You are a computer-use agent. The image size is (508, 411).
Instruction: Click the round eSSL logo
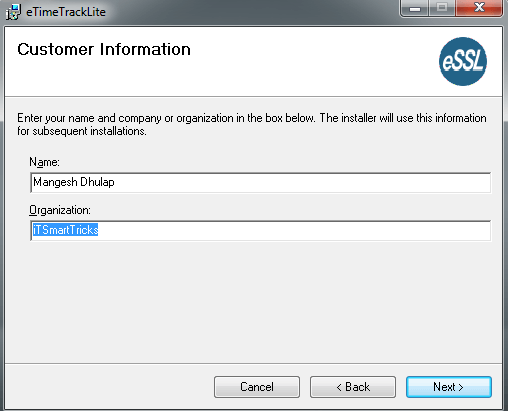pos(463,61)
